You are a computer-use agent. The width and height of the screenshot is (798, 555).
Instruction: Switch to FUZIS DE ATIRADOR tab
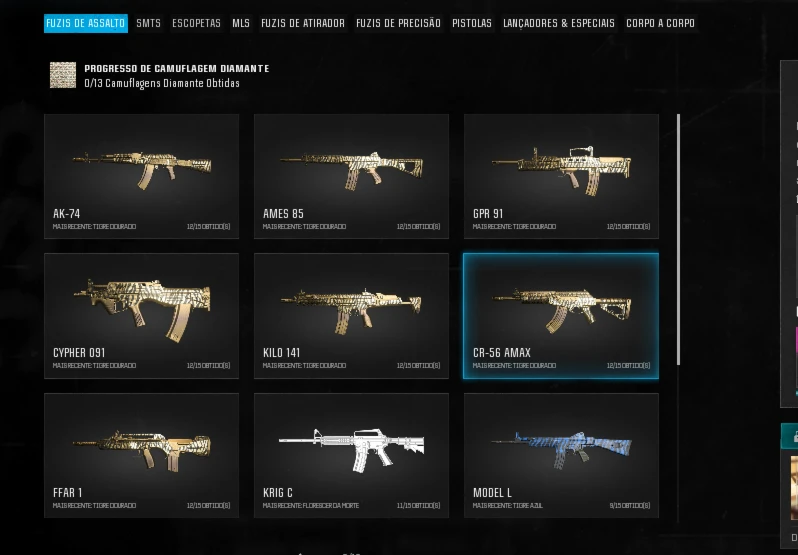[x=303, y=23]
